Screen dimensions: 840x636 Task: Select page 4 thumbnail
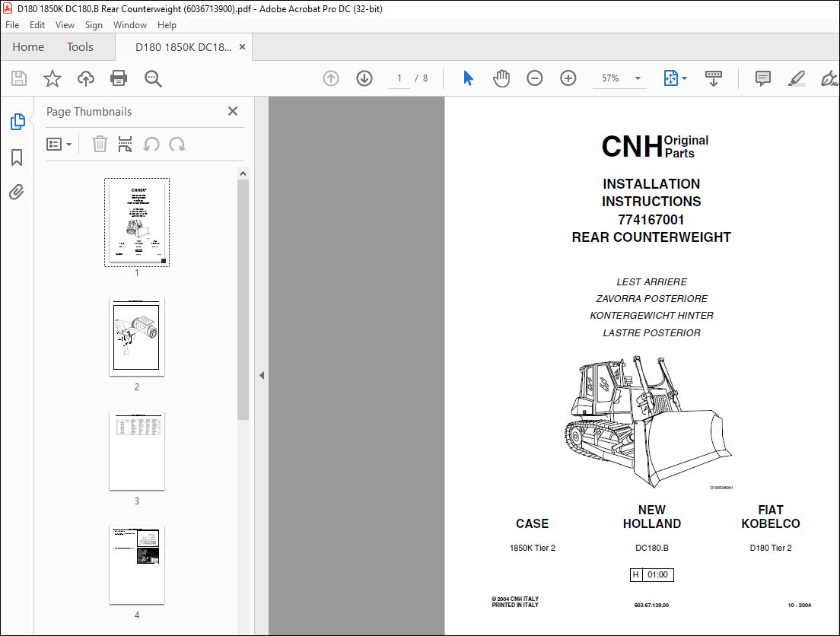point(137,565)
